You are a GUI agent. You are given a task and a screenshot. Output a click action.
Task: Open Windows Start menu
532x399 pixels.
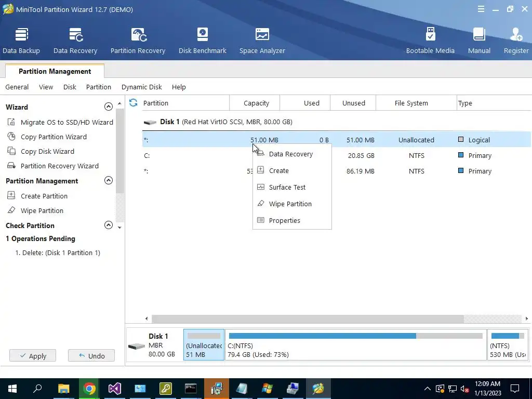(x=12, y=389)
